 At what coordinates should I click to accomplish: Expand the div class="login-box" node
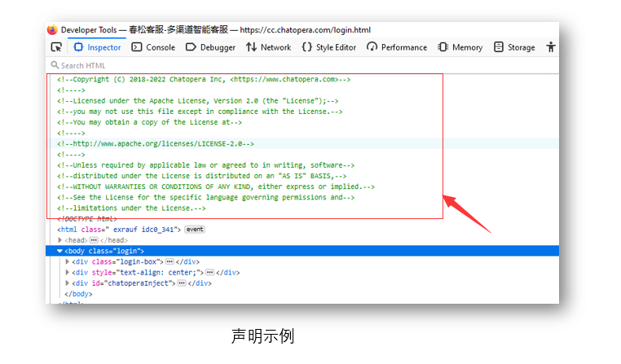[x=68, y=261]
